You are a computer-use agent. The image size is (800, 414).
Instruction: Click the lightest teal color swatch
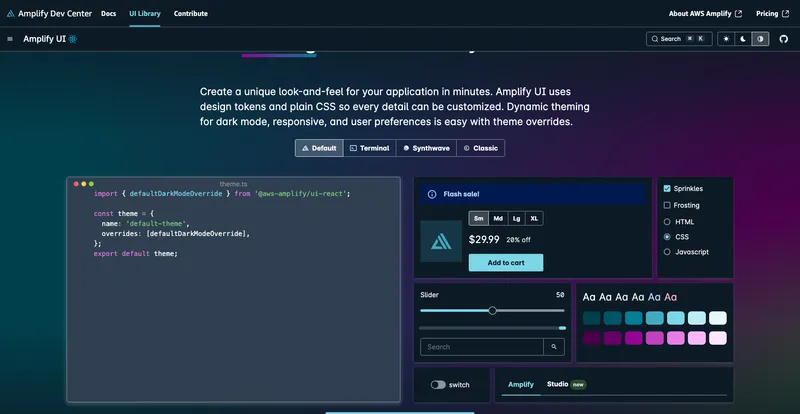click(x=718, y=318)
